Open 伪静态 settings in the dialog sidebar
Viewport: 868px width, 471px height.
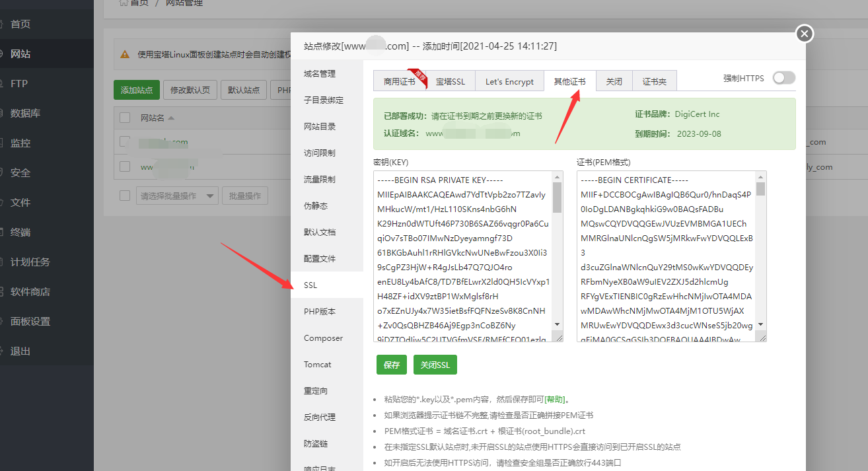[316, 205]
